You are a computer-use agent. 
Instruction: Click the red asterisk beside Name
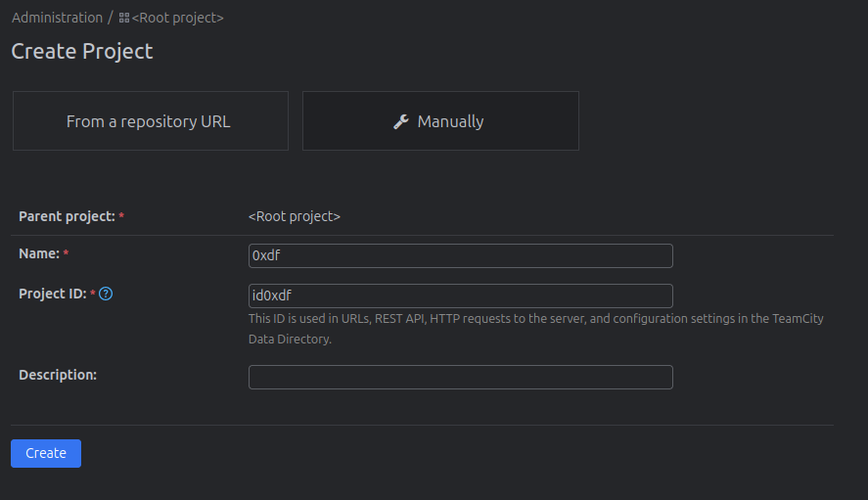[66, 254]
